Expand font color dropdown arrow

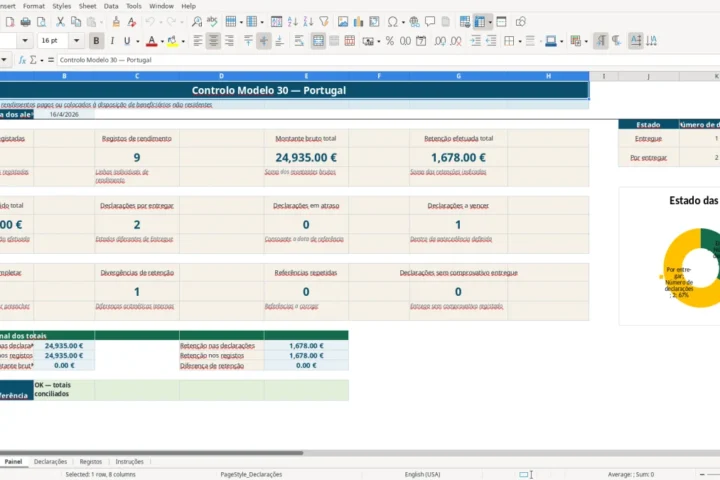[162, 41]
